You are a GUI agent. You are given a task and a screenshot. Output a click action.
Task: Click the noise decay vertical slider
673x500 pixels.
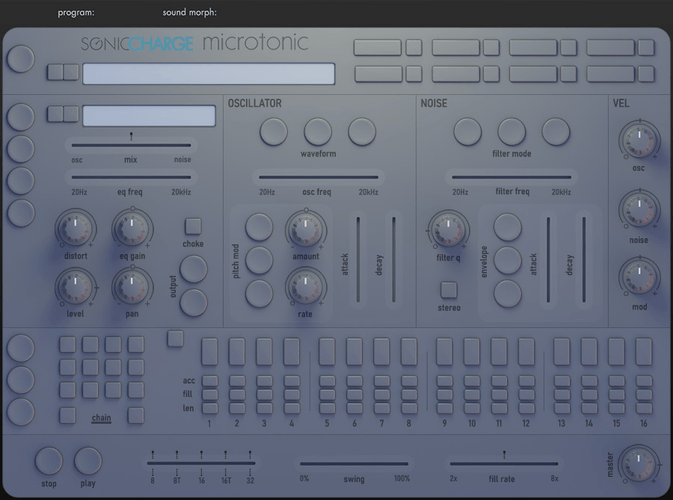pos(584,260)
